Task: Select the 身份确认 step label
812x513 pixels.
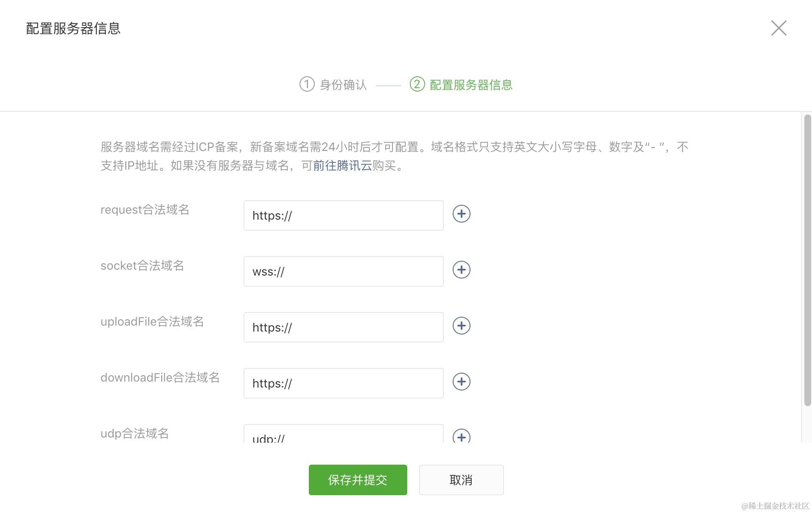Action: click(344, 84)
